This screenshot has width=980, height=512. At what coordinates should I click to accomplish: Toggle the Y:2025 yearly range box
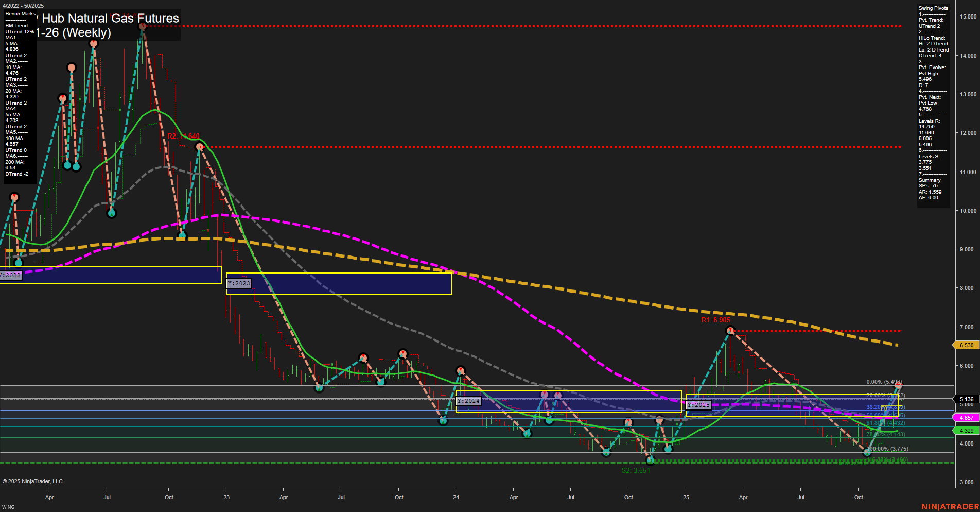click(x=698, y=405)
